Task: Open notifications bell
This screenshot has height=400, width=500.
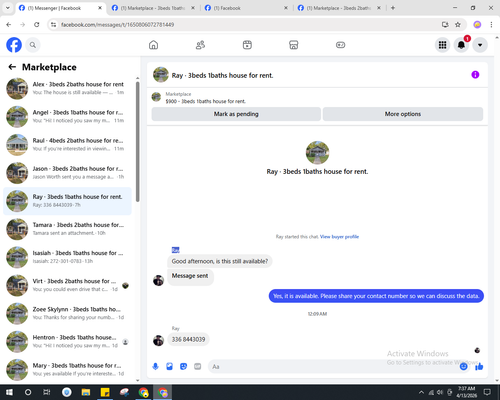Action: point(461,45)
